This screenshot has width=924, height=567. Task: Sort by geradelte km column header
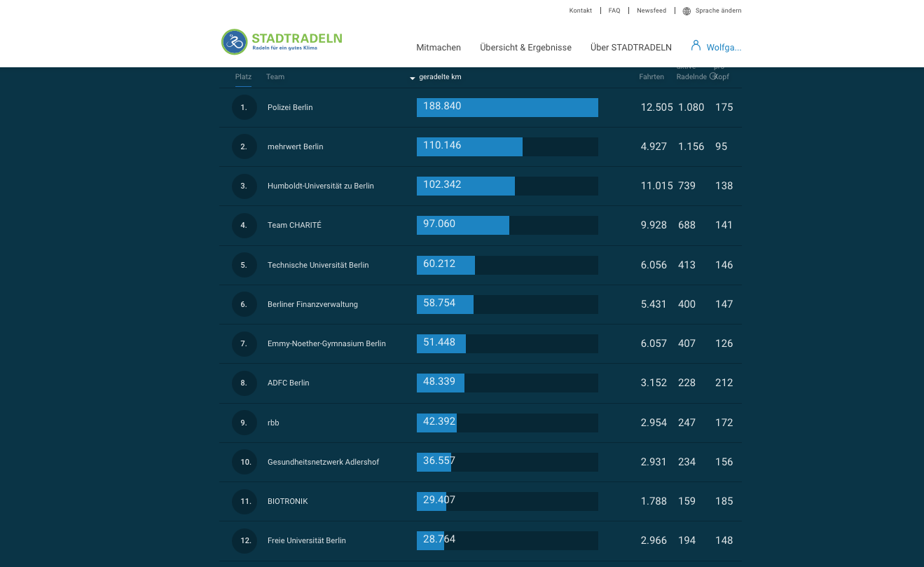[440, 77]
